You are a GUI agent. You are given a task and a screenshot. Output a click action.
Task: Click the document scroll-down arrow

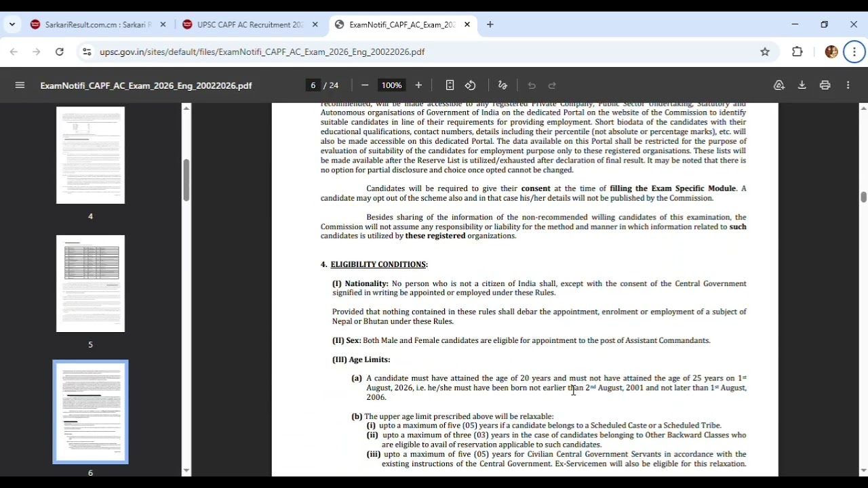point(863,471)
